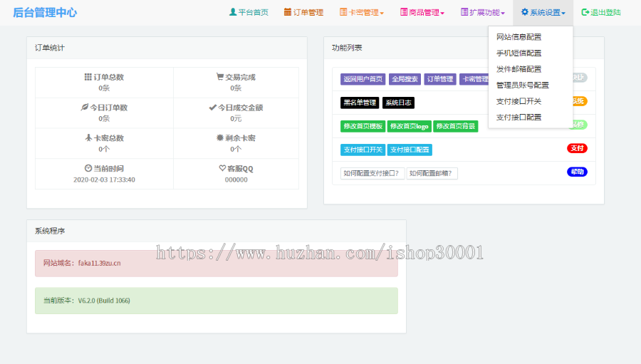Click the green 修改首页模板 button
The width and height of the screenshot is (641, 364).
pyautogui.click(x=363, y=126)
